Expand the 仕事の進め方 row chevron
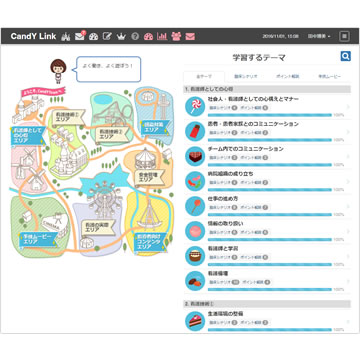360x360 pixels. pos(348,207)
